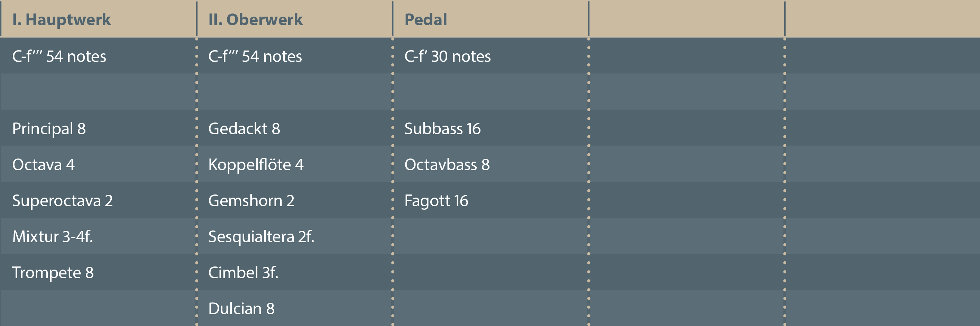Select the Hauptwerk compass 54 notes cell

(59, 56)
